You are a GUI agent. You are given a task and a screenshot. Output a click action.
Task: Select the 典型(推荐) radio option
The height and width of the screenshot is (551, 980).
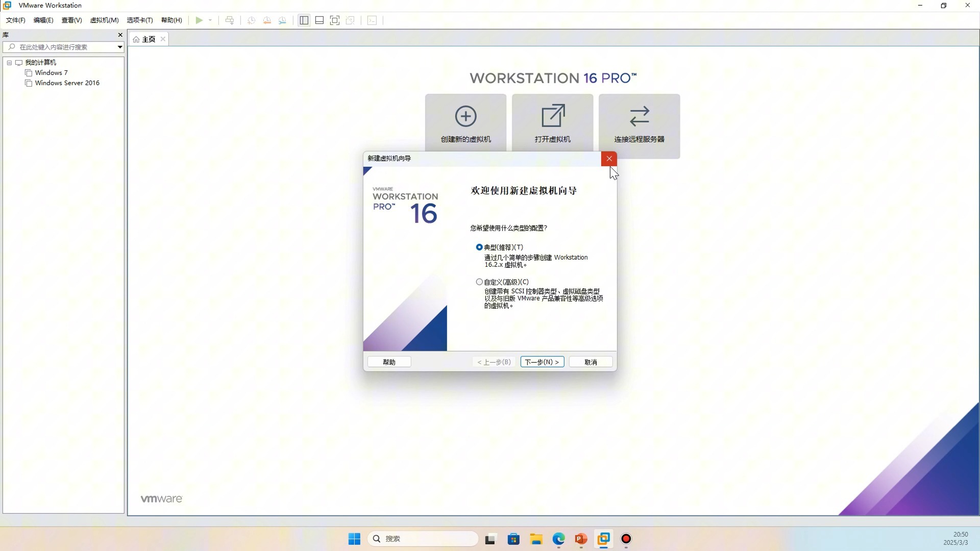coord(479,247)
